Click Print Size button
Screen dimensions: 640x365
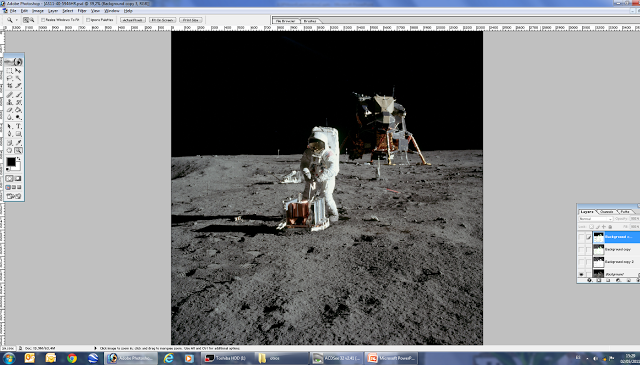tap(191, 20)
